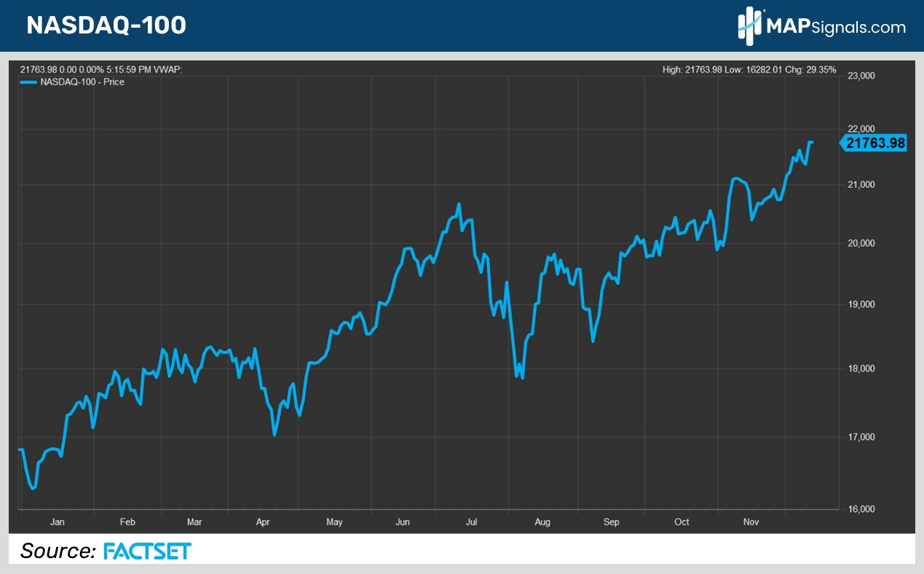Select the 18,000 y-axis label
The image size is (924, 574).
point(860,369)
